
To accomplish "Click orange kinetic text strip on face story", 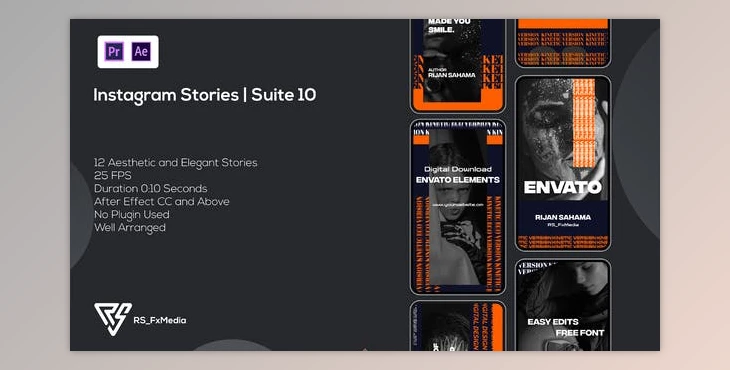I will click(583, 123).
